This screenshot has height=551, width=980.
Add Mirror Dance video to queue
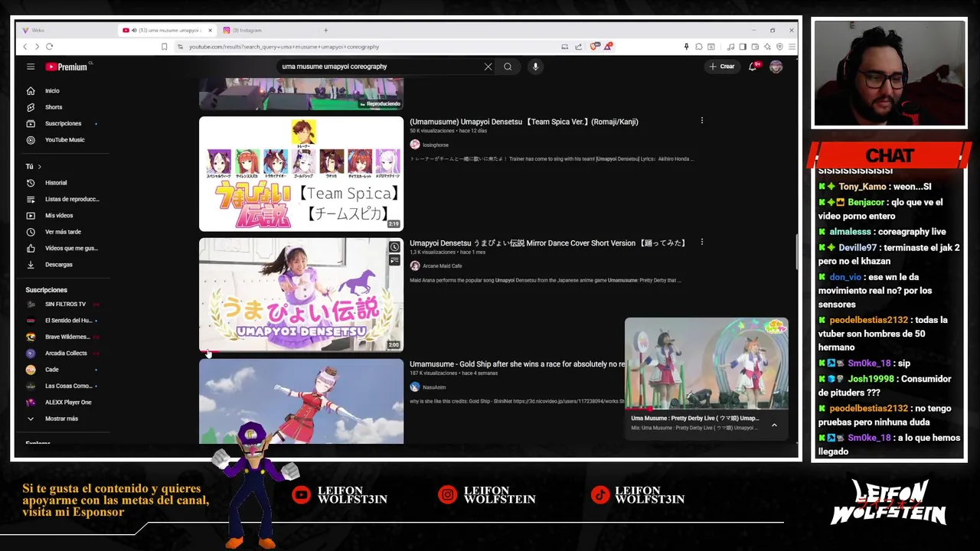pos(394,260)
